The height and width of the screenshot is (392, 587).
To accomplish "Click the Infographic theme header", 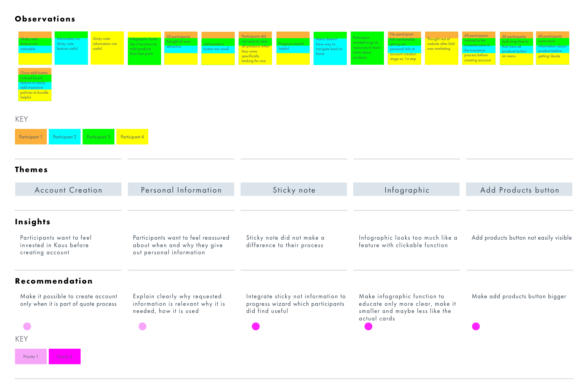I will tap(406, 190).
